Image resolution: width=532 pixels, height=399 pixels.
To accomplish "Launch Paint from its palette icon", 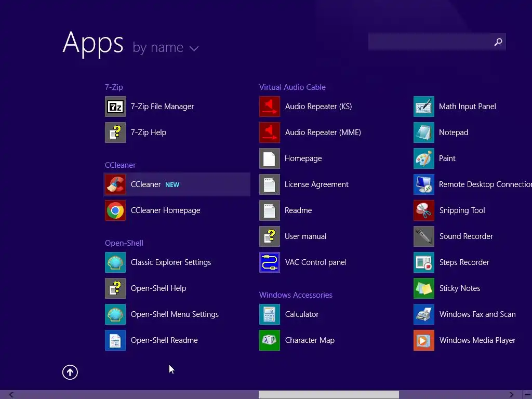I will tap(424, 158).
